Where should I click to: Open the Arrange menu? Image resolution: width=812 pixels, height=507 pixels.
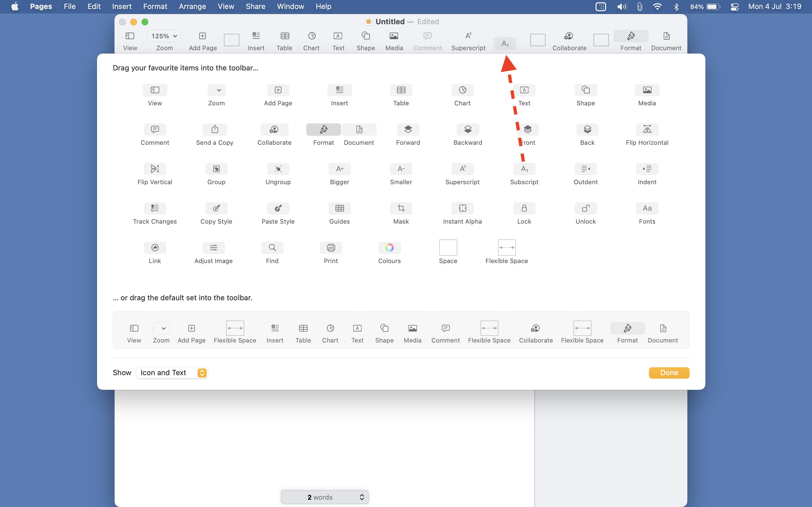(192, 7)
